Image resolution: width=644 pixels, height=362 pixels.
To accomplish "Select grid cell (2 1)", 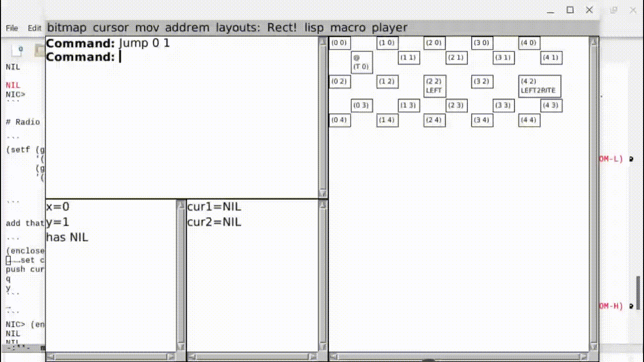I will coord(456,58).
